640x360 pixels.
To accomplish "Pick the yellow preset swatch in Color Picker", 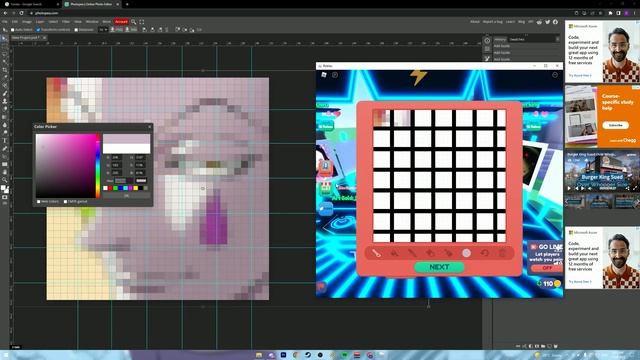I will click(136, 188).
